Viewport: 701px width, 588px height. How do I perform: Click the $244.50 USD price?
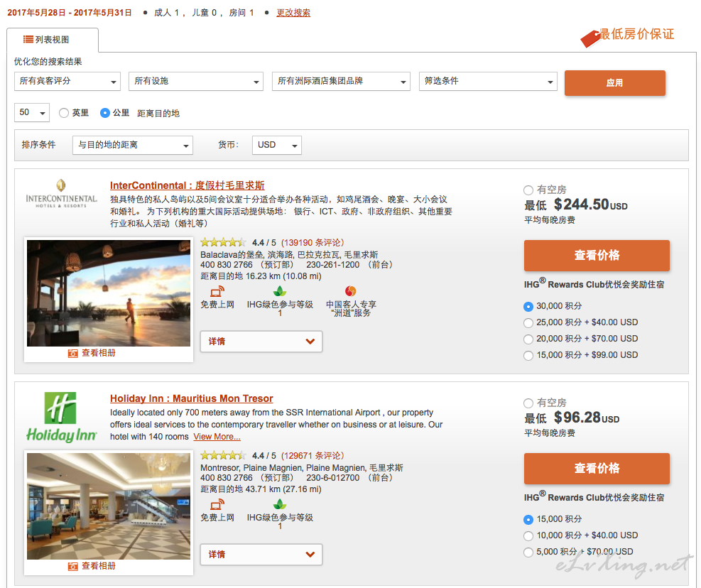pyautogui.click(x=591, y=205)
